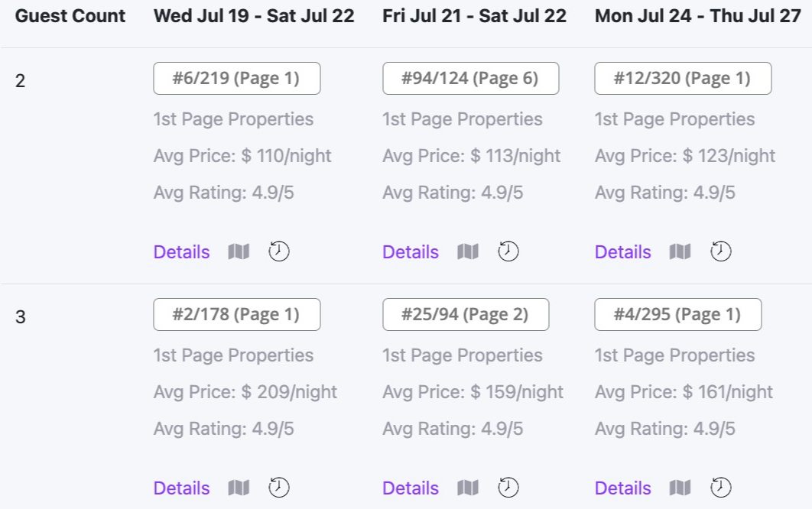Open the ranking history for 2 guests Wed-Sat stay

pos(278,251)
